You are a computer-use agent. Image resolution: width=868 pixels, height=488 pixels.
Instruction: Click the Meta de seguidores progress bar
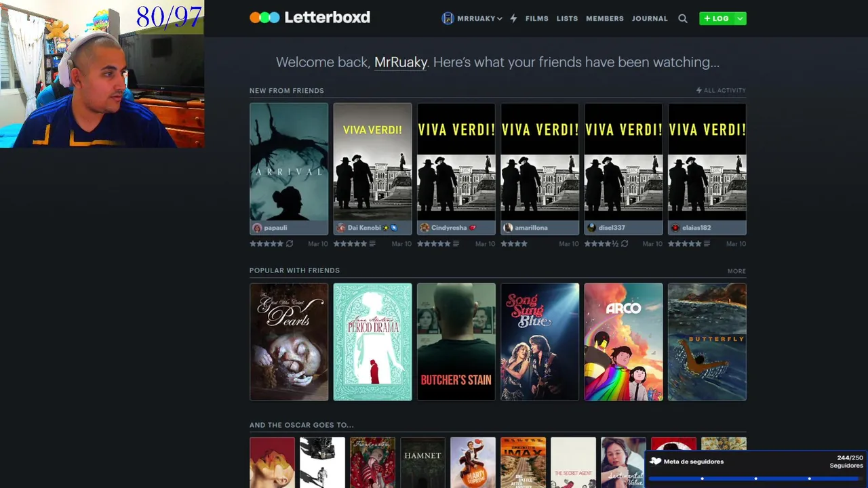click(753, 479)
